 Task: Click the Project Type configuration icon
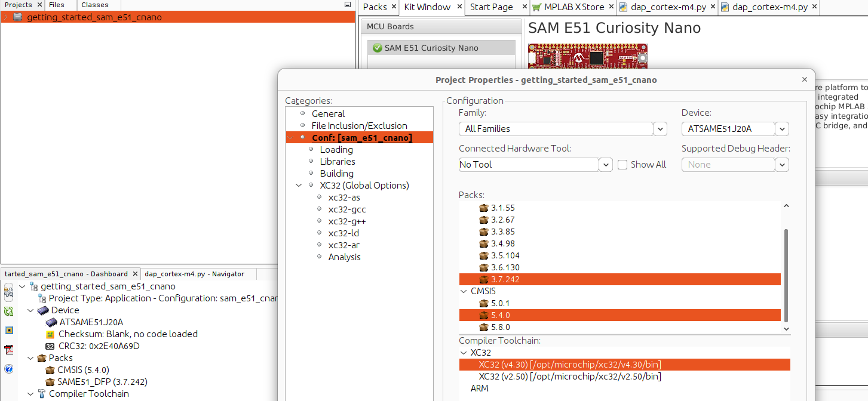pos(42,298)
